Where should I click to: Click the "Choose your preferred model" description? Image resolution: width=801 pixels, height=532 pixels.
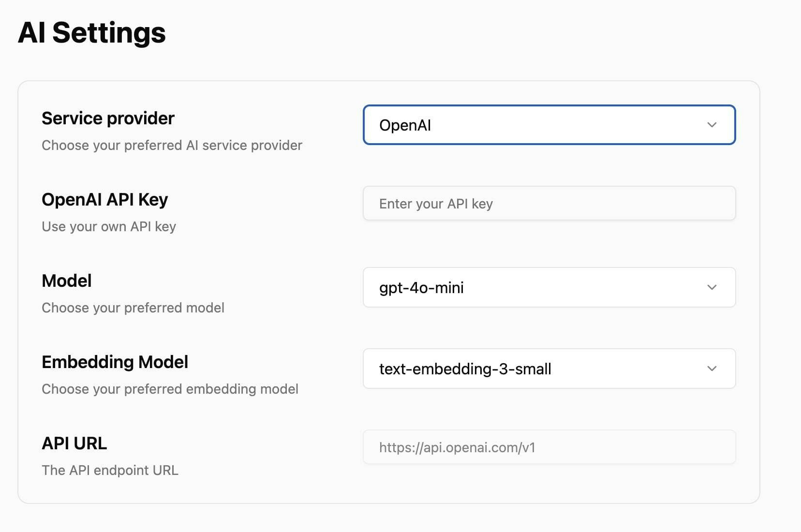coord(133,308)
